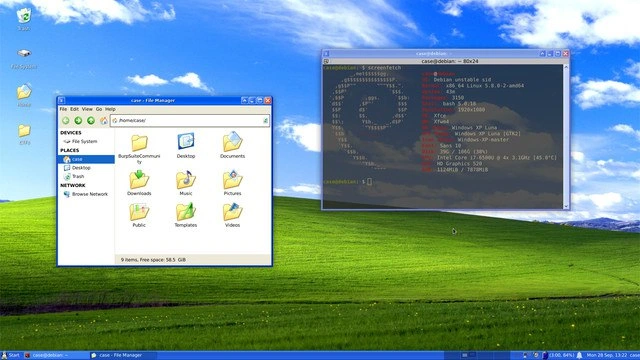
Task: Click 'screenfetch' command in terminal
Action: tap(384, 68)
